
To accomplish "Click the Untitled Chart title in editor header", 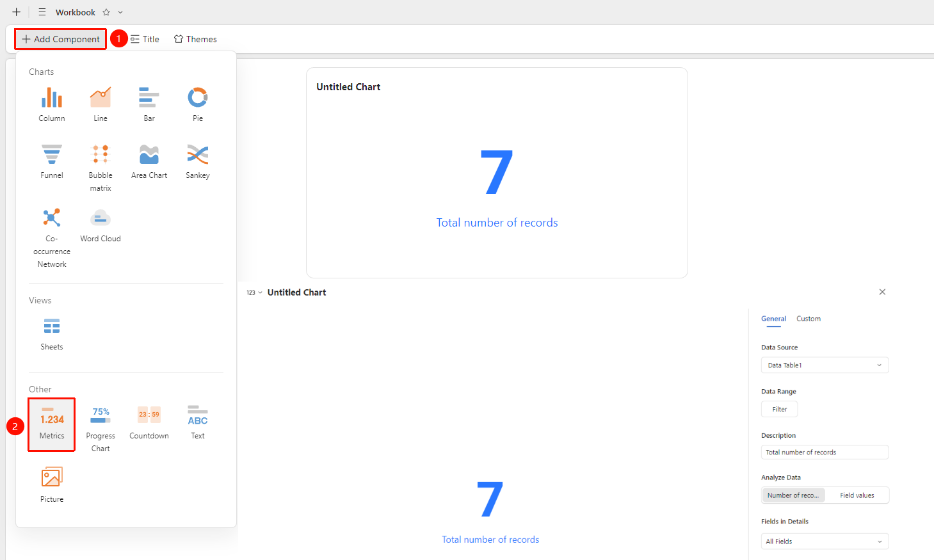I will (296, 292).
